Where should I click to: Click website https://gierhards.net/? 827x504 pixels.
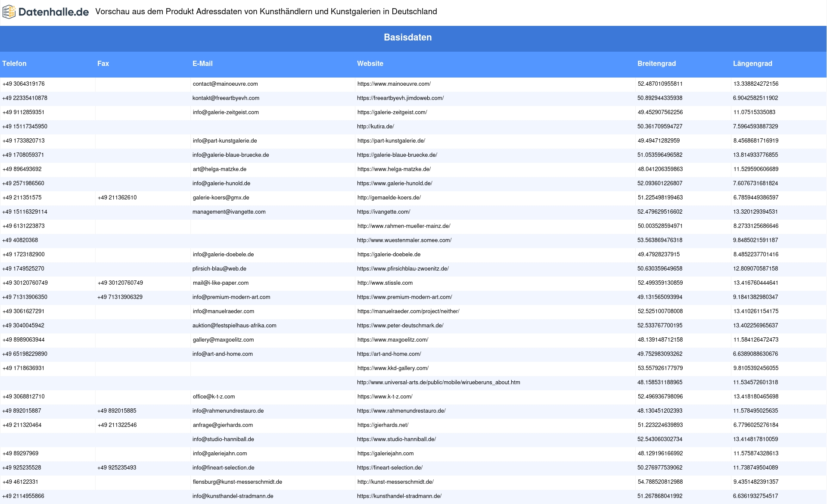pyautogui.click(x=382, y=425)
